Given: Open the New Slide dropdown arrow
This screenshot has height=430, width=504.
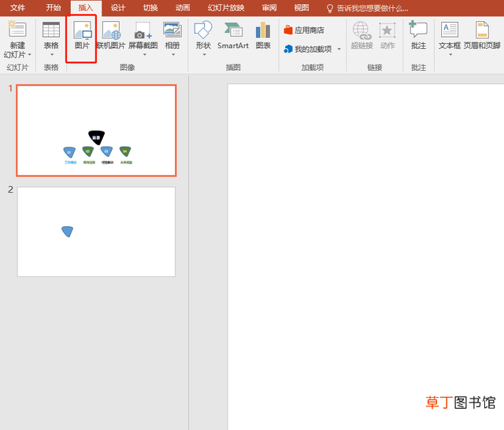Looking at the screenshot, I should click(x=30, y=55).
